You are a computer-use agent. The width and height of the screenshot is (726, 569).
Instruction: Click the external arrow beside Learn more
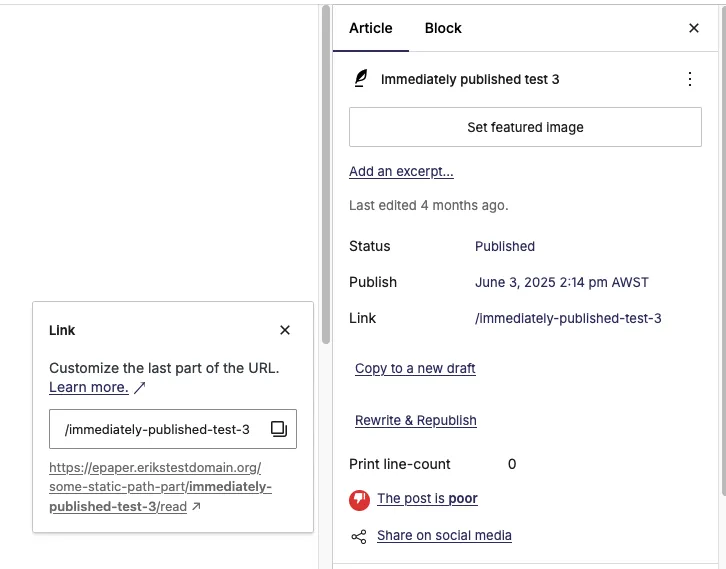[x=139, y=388]
